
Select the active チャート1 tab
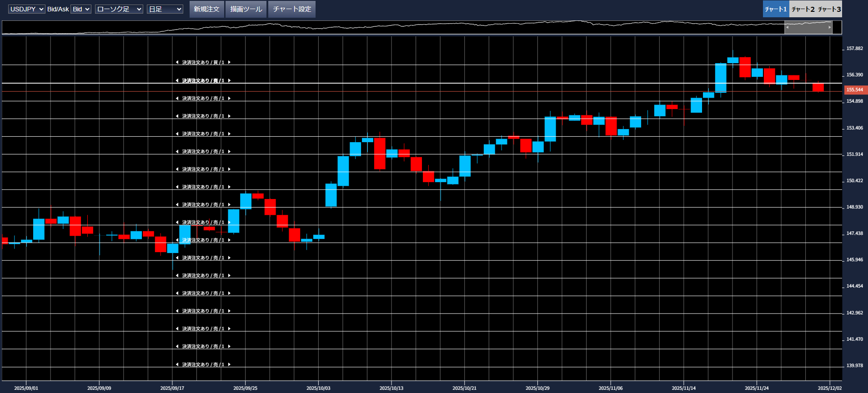(776, 9)
